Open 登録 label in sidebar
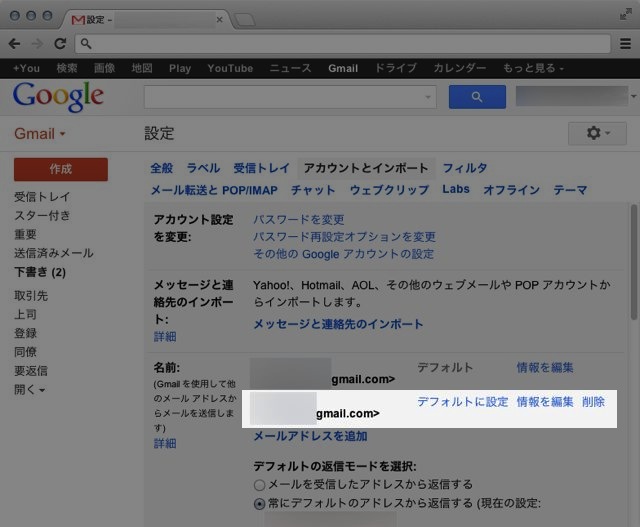640x527 pixels. click(25, 333)
